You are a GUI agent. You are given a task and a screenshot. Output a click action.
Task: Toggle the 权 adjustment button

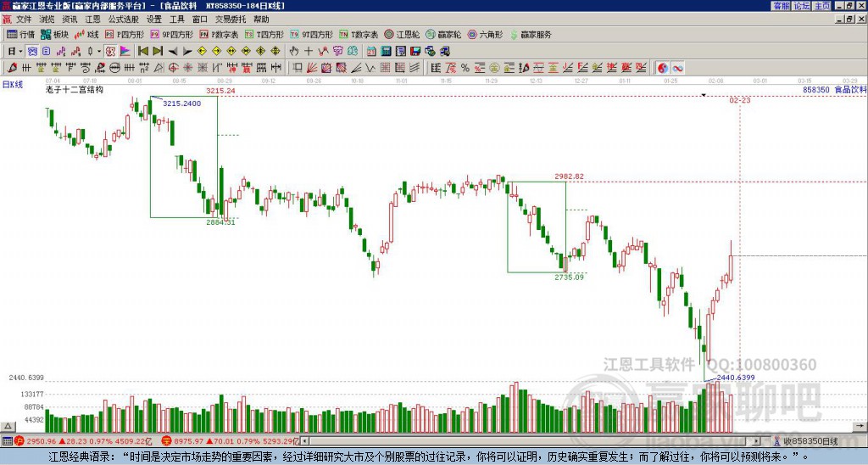coord(110,52)
